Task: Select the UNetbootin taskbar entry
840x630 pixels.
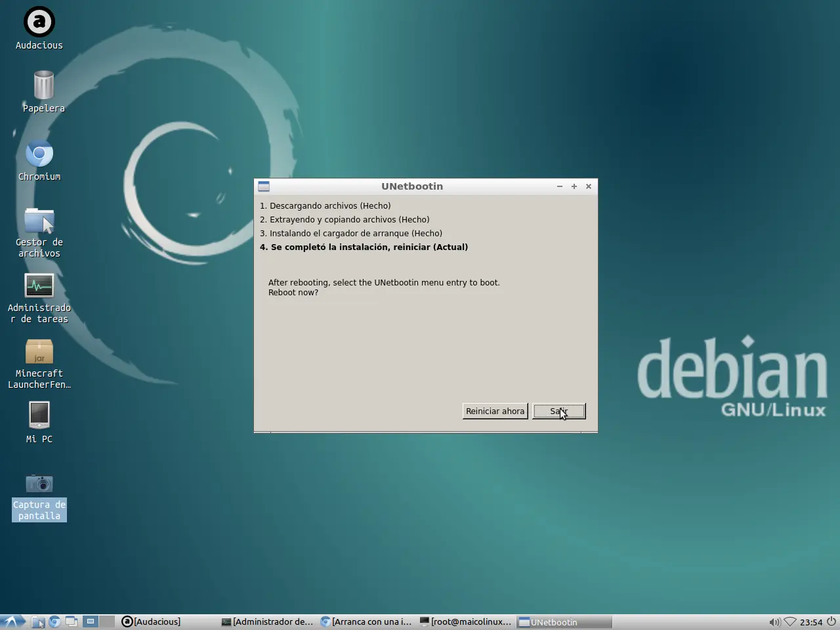Action: click(x=564, y=621)
